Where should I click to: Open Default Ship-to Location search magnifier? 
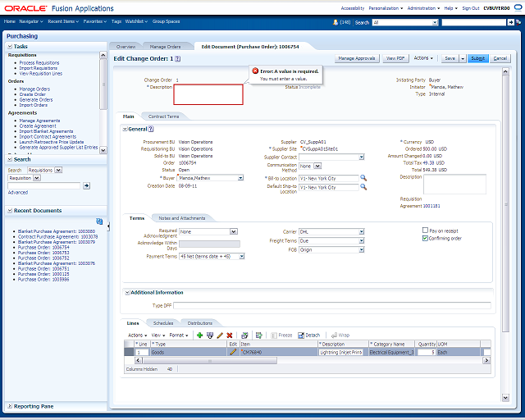click(x=363, y=187)
